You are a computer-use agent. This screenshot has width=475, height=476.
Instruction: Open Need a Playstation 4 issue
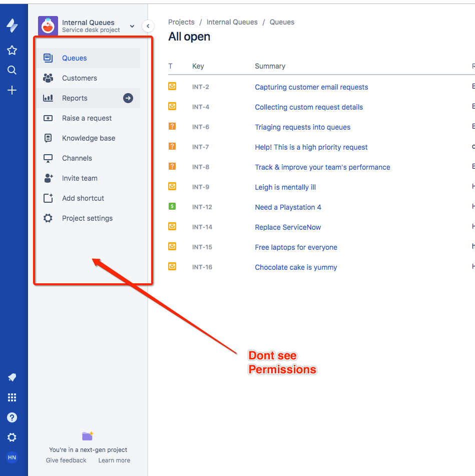(288, 207)
